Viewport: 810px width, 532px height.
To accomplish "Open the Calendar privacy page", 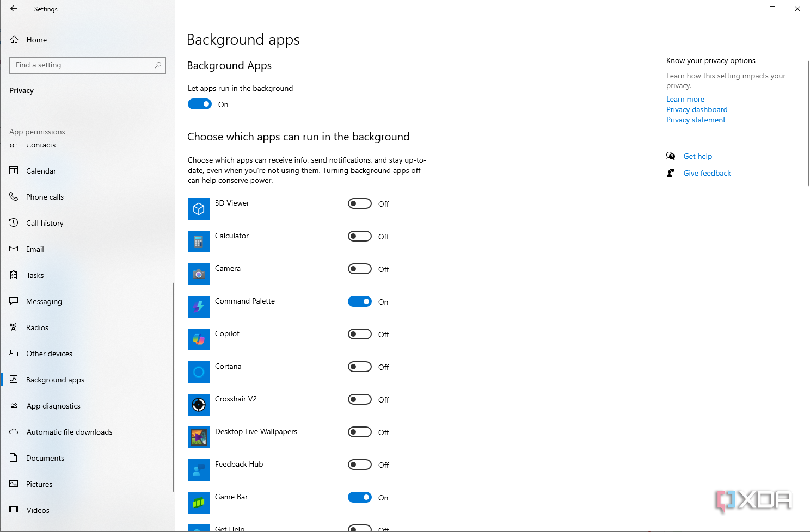I will coord(87,171).
